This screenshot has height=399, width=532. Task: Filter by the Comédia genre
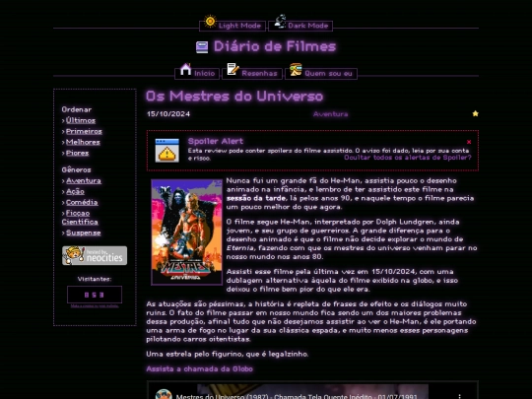click(82, 203)
